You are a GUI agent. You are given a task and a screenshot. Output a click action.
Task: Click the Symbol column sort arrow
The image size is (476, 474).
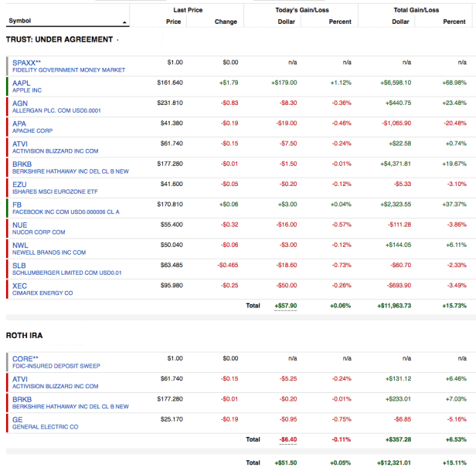click(x=125, y=22)
